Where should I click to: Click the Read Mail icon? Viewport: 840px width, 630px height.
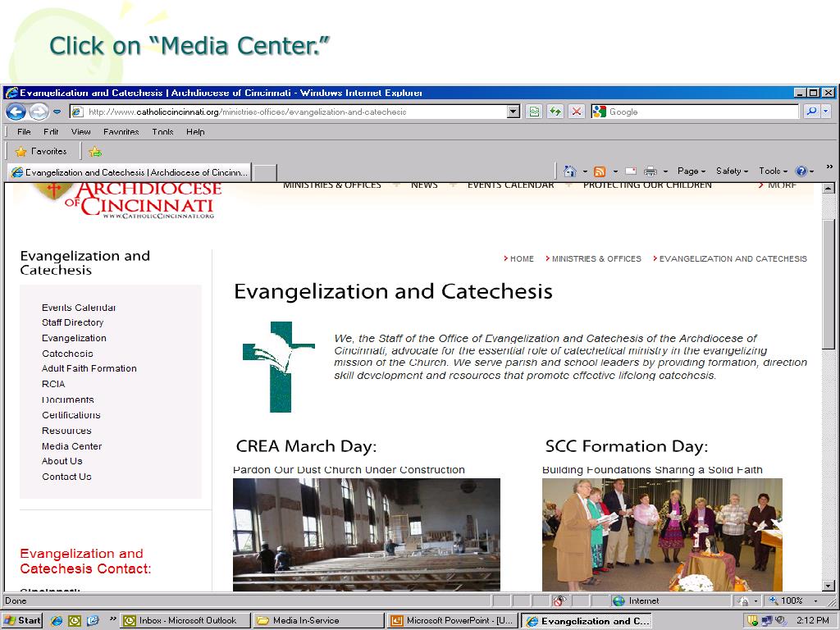click(631, 171)
